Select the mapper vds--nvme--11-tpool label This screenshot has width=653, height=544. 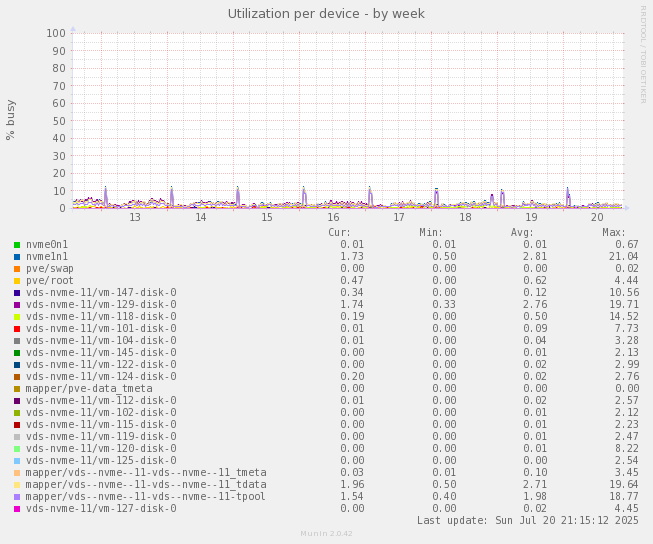[x=146, y=497]
